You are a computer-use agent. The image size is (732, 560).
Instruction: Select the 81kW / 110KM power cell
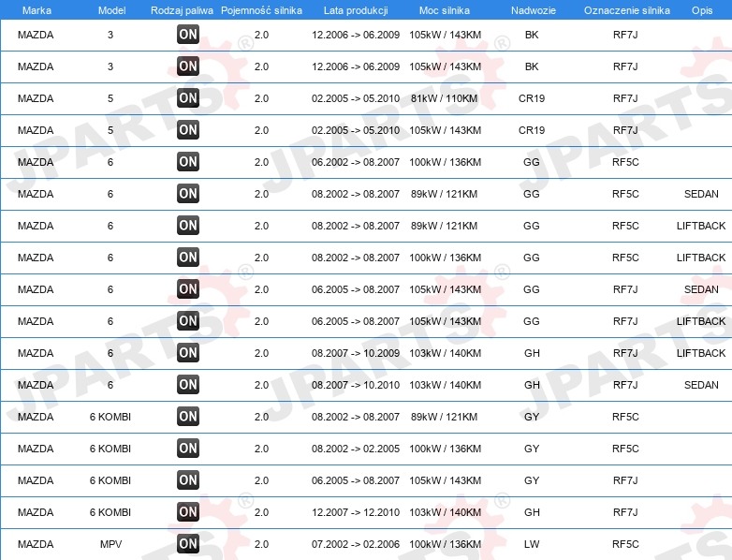click(445, 98)
